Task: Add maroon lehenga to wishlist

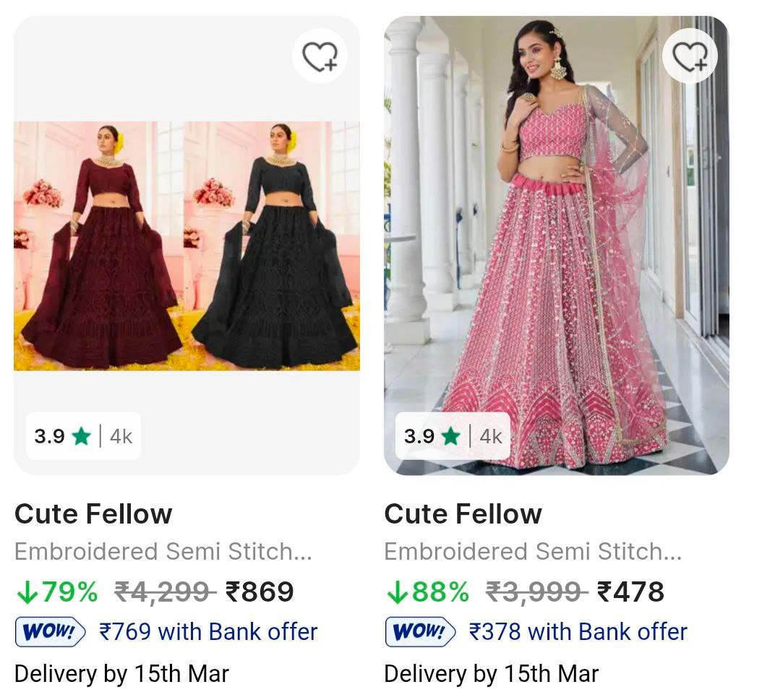Action: (x=320, y=56)
